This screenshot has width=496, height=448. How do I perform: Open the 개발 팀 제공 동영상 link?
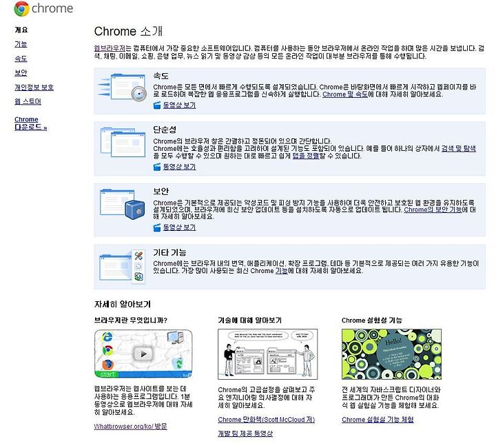click(245, 434)
